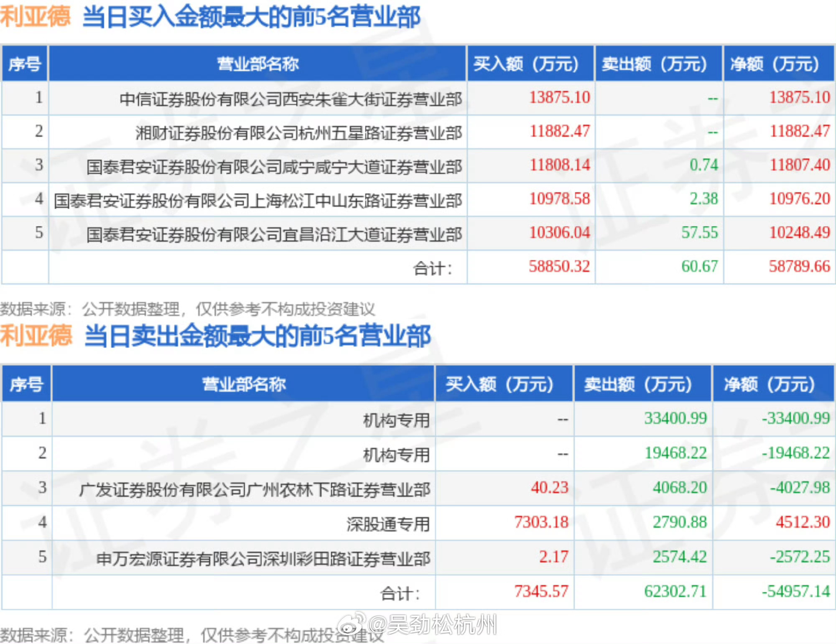The image size is (836, 644).
Task: Click the sell amount 2.38
Action: pyautogui.click(x=703, y=199)
